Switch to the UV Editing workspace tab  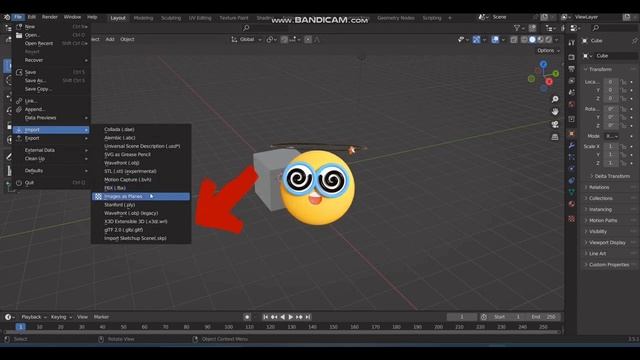200,18
